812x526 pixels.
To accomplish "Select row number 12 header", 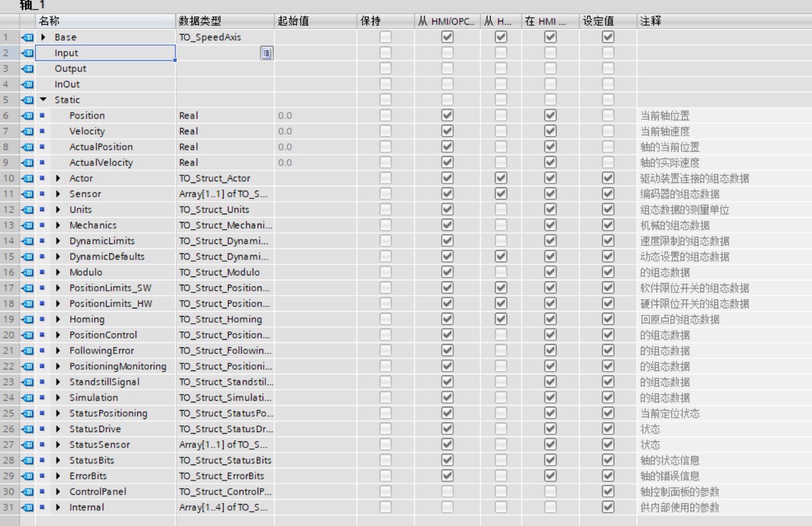I will coord(9,210).
